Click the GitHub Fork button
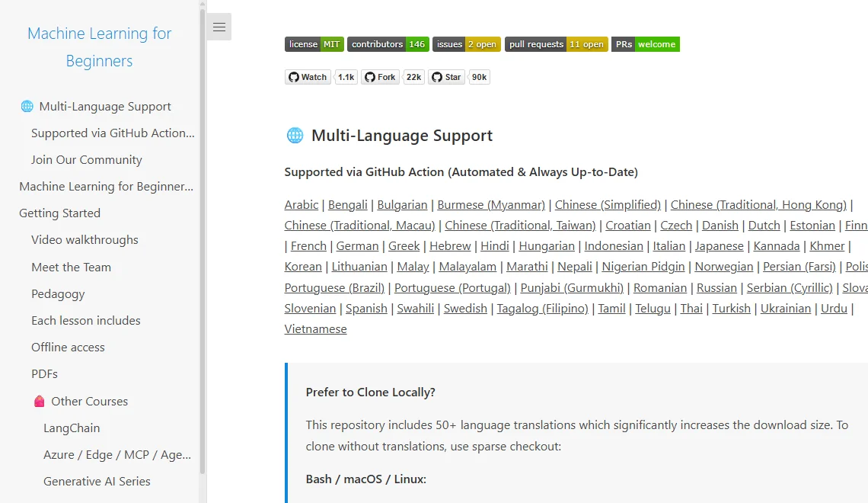The image size is (868, 503). coord(380,77)
